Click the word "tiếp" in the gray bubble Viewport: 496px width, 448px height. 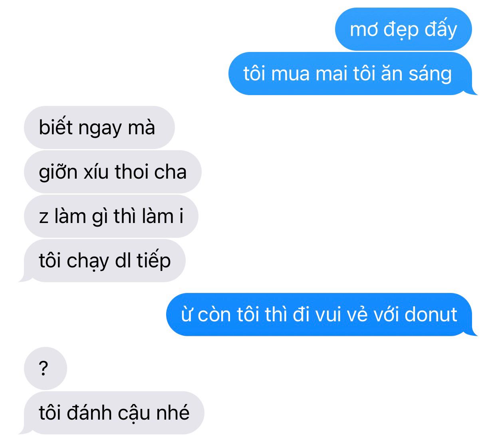click(154, 261)
